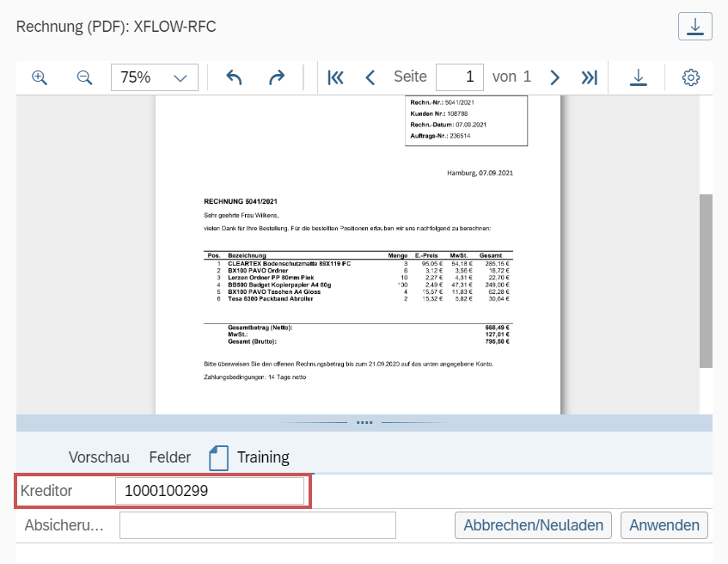Go to the next page
This screenshot has height=564, width=728.
tap(554, 77)
